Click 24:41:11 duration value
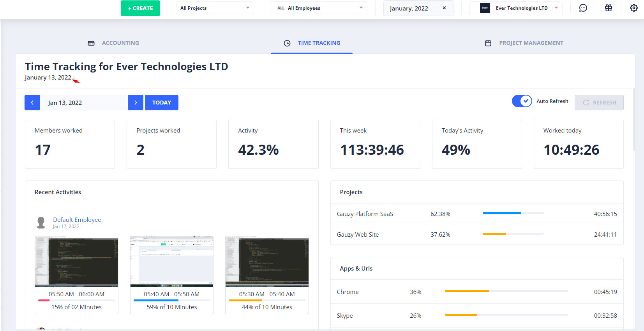The image size is (644, 331). click(x=605, y=234)
